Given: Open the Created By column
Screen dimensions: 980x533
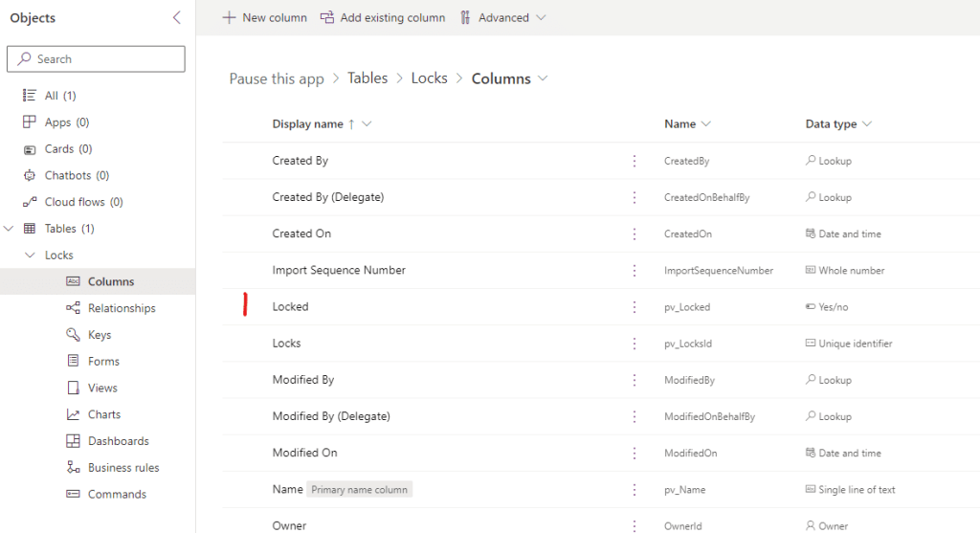Looking at the screenshot, I should coord(300,161).
